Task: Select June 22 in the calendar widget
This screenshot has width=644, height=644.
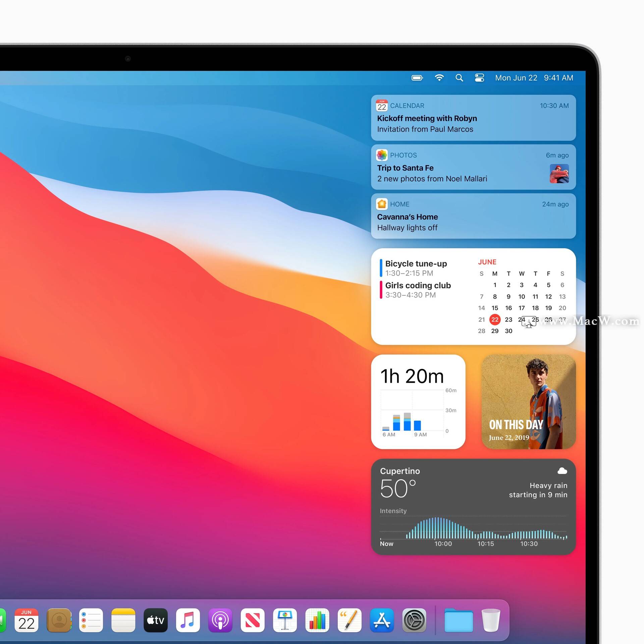Action: tap(495, 319)
